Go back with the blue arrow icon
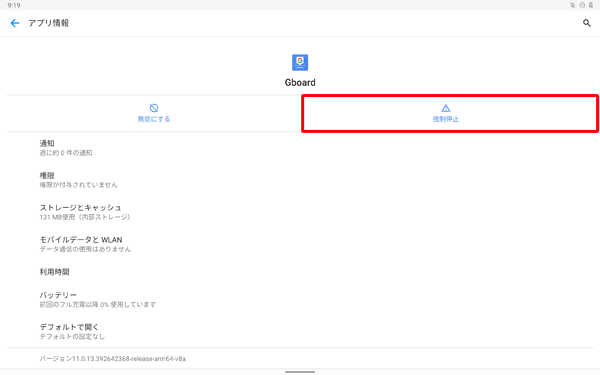The image size is (600, 375). (x=15, y=23)
